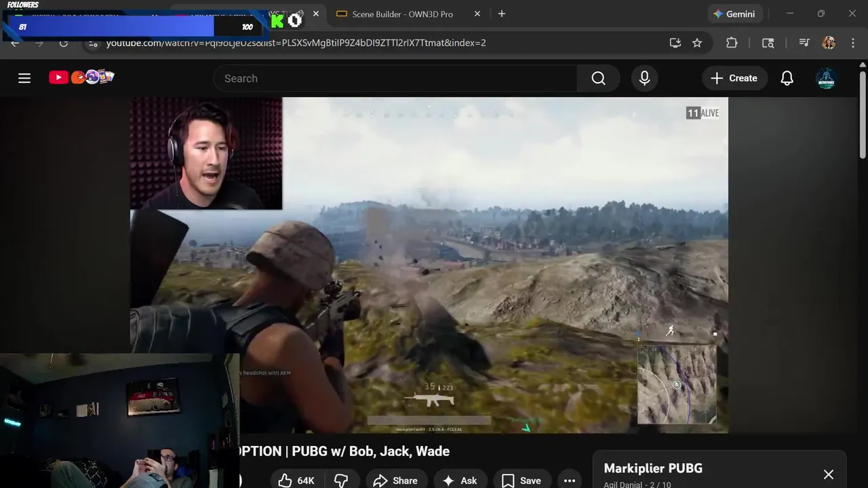Viewport: 868px width, 488px height.
Task: Click the video title 'PUBG w/ Bob, Jack, Wade'
Action: coord(371,451)
